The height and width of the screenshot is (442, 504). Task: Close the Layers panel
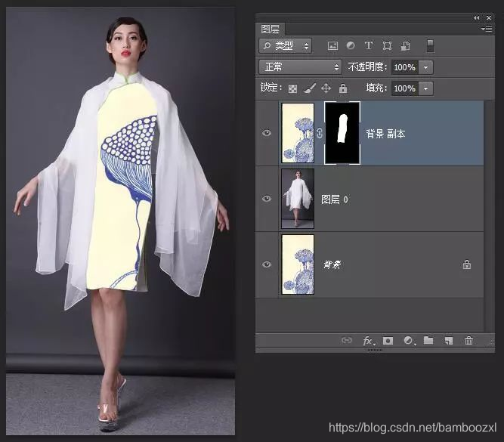coord(489,17)
